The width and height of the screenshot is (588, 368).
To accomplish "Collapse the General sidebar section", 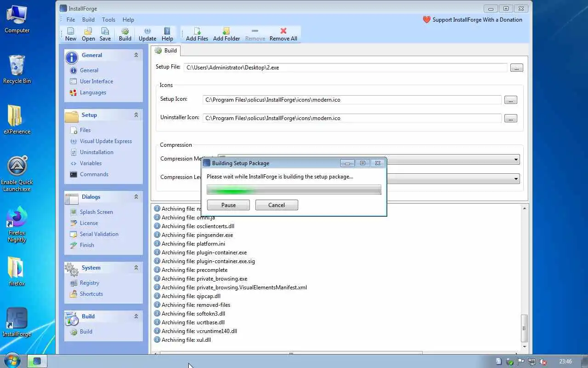I will coord(136,55).
